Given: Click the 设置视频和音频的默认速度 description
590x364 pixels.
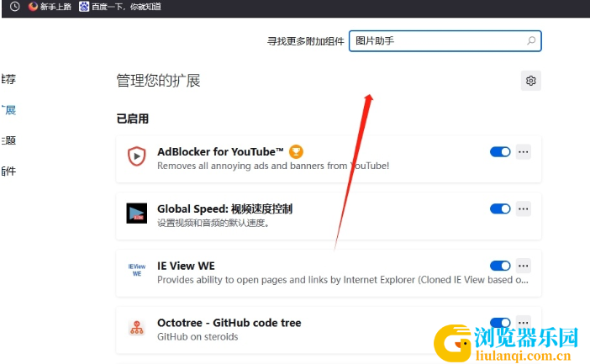Looking at the screenshot, I should [213, 223].
